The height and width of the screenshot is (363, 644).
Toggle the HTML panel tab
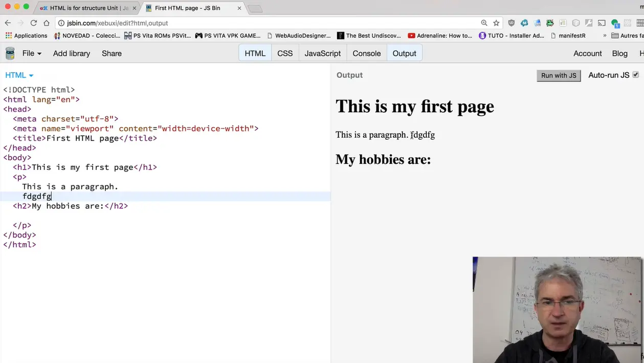(x=255, y=53)
